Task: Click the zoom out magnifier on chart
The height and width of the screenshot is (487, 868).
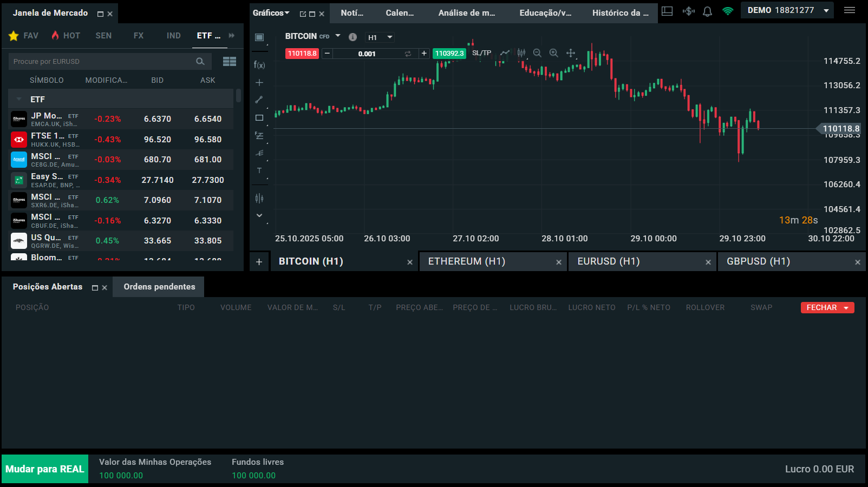Action: point(537,53)
